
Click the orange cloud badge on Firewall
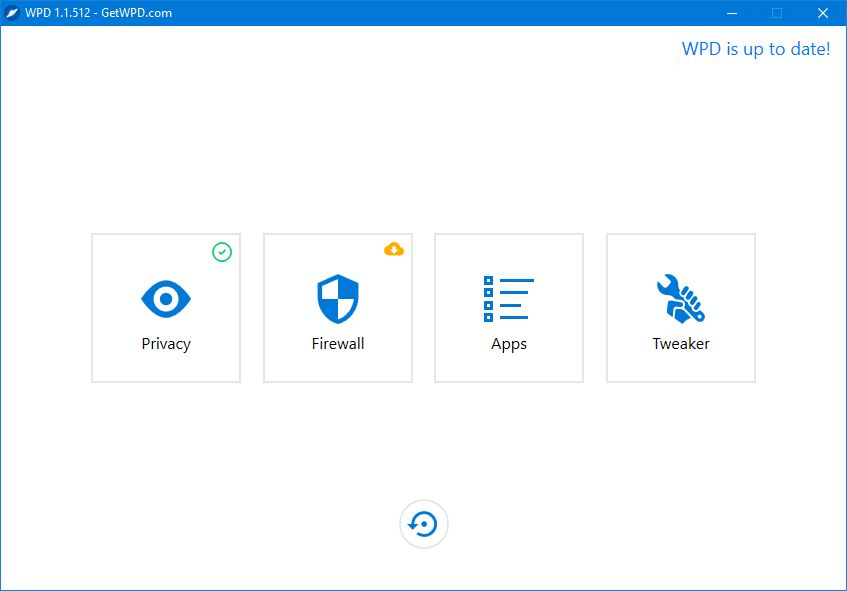[x=394, y=248]
